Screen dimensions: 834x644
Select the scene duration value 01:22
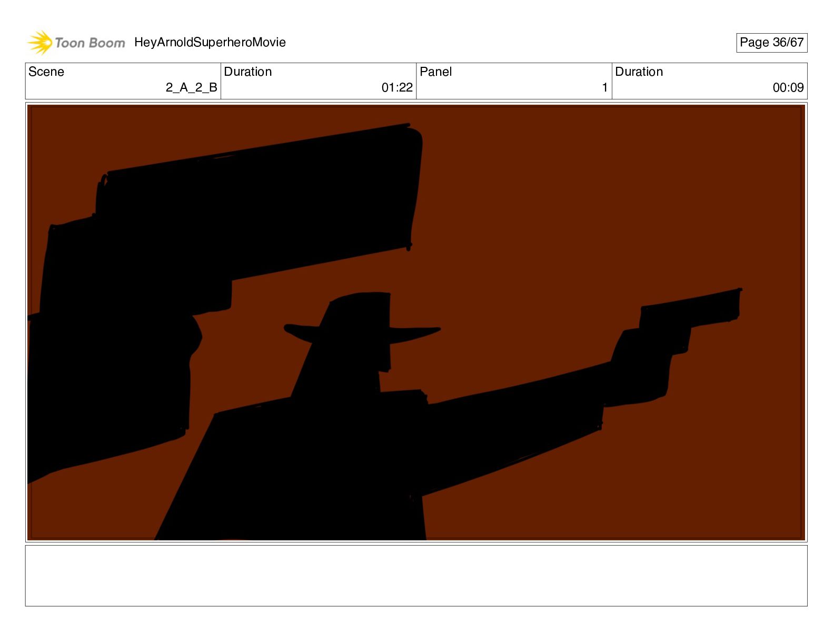click(x=397, y=87)
